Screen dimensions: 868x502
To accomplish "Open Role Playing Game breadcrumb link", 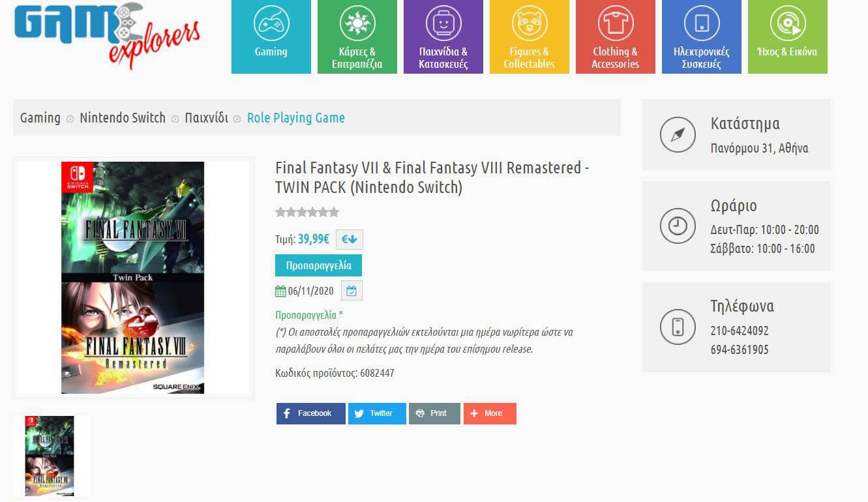I will click(296, 118).
